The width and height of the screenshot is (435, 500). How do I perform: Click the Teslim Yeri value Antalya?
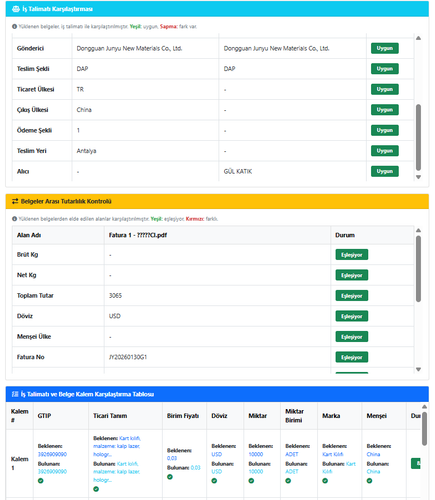[x=86, y=151]
